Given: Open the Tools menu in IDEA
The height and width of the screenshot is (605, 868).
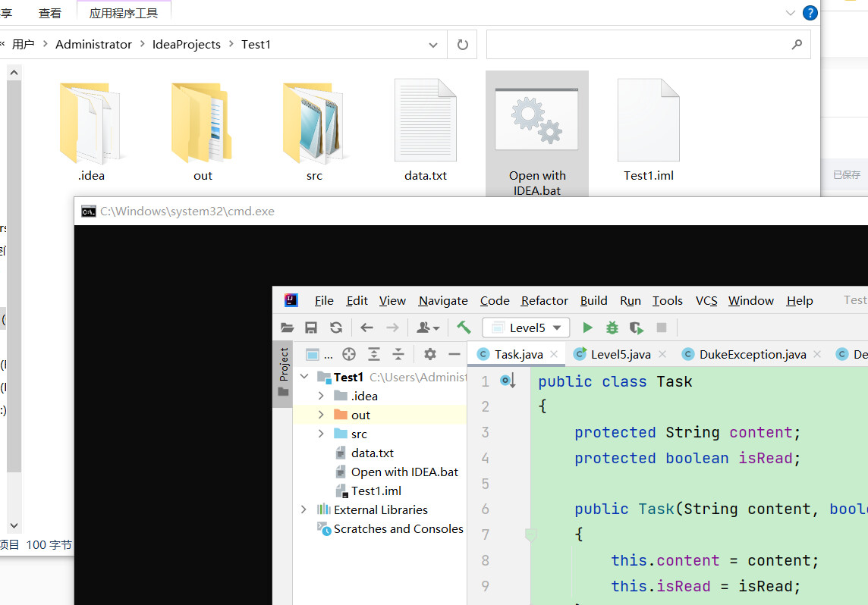Looking at the screenshot, I should [667, 300].
